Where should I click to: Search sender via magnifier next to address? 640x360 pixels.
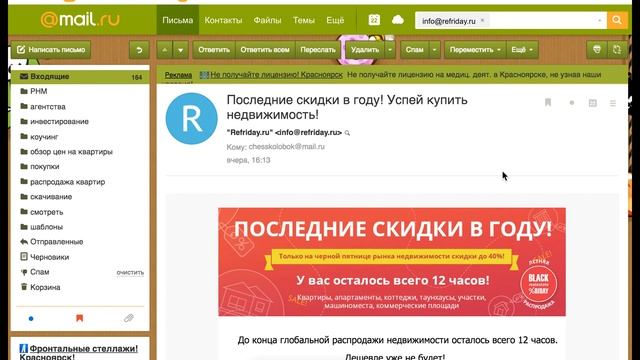[347, 133]
